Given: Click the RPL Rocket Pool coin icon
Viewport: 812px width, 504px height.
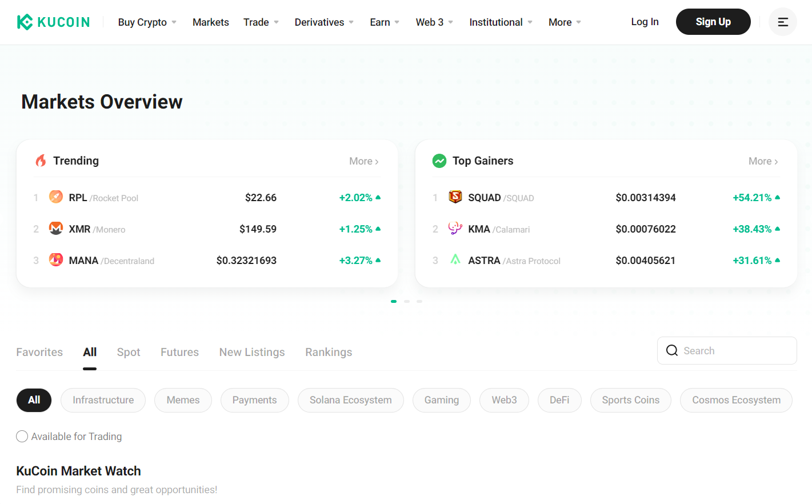Looking at the screenshot, I should (56, 197).
